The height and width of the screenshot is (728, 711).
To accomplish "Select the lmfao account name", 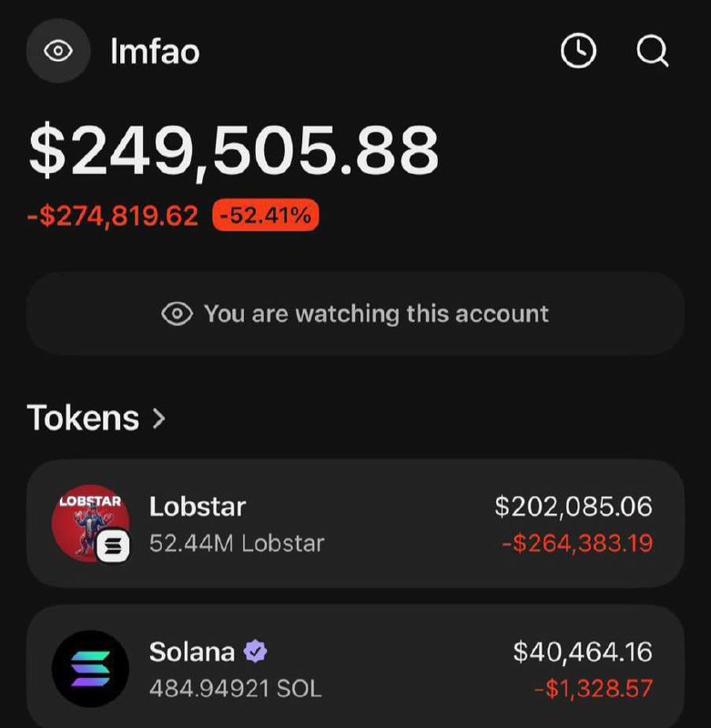I will point(155,51).
